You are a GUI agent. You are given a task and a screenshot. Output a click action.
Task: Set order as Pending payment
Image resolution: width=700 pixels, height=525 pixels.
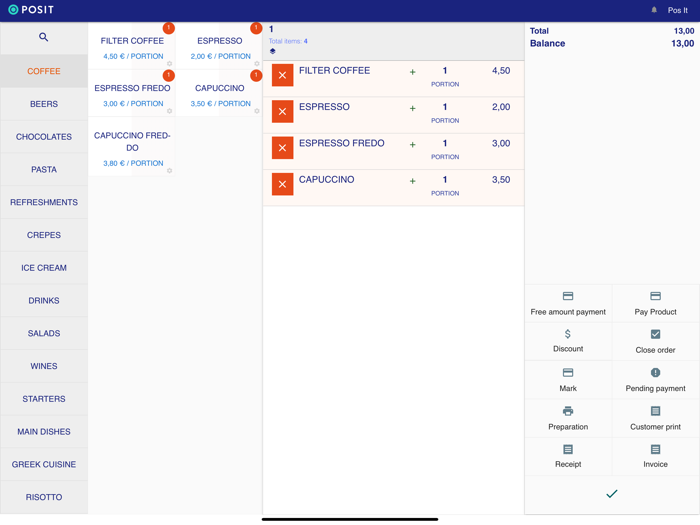(x=655, y=380)
